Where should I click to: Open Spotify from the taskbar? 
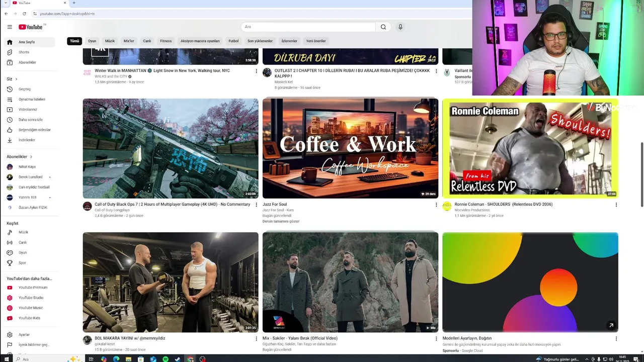tap(166, 359)
